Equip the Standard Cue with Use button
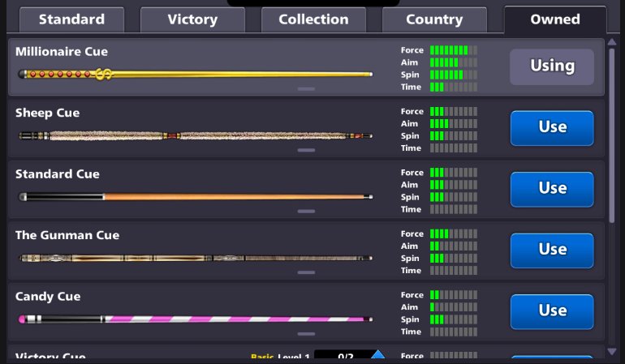The height and width of the screenshot is (364, 625). [x=552, y=189]
